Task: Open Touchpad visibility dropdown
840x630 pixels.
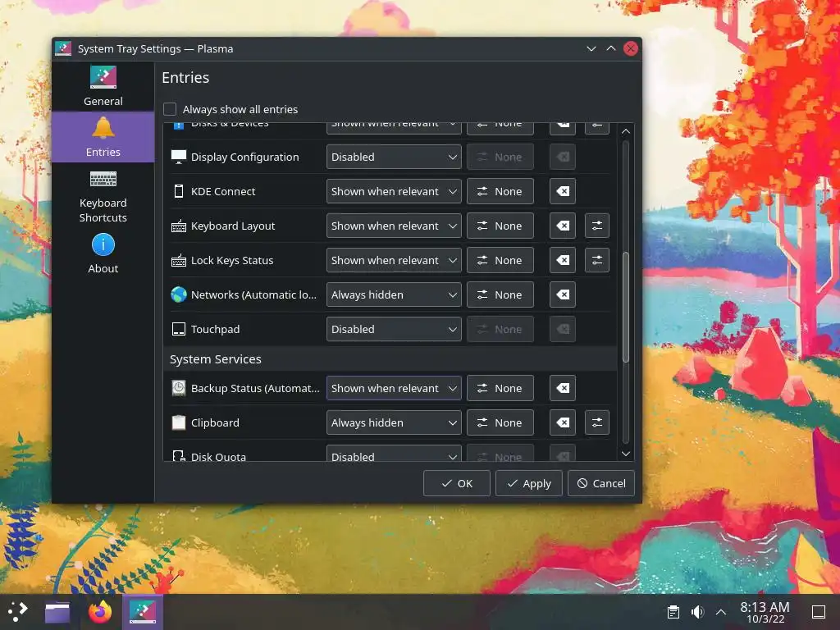Action: coord(394,329)
